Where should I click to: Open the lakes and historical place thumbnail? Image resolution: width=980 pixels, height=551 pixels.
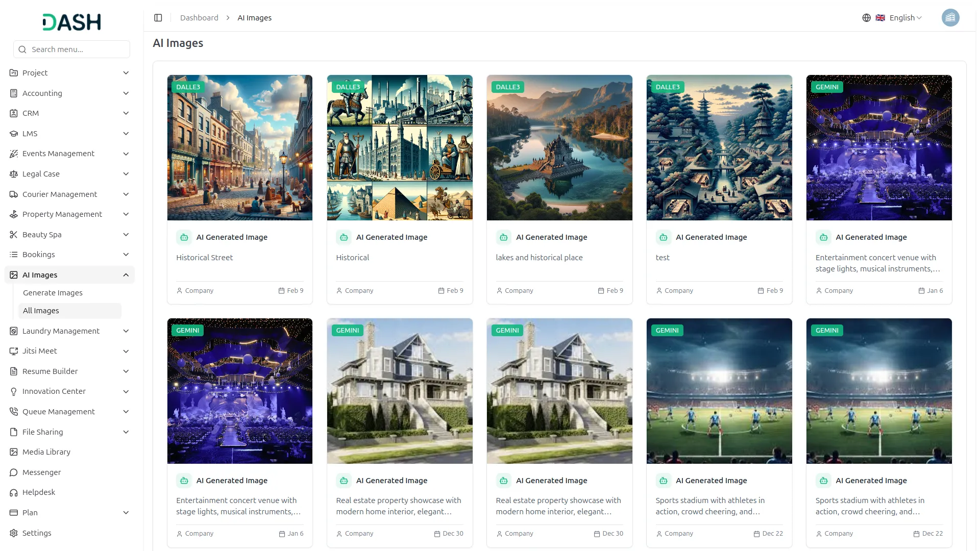(x=559, y=148)
